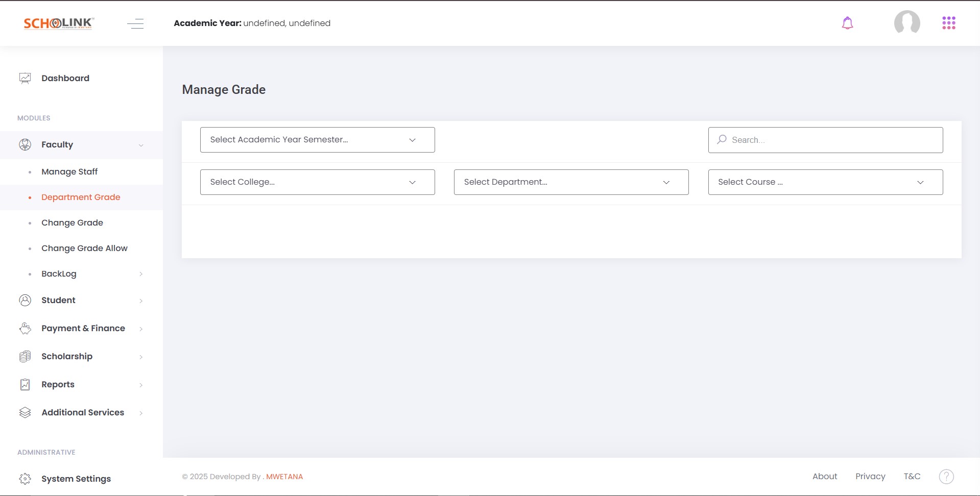
Task: Open the Reports icon in sidebar
Action: [25, 384]
